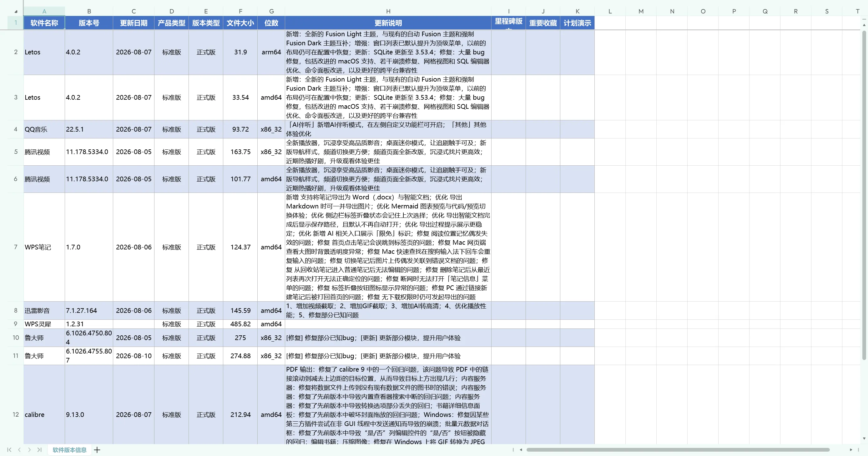The width and height of the screenshot is (868, 456).
Task: Select file size cell 31.9
Action: (x=240, y=52)
